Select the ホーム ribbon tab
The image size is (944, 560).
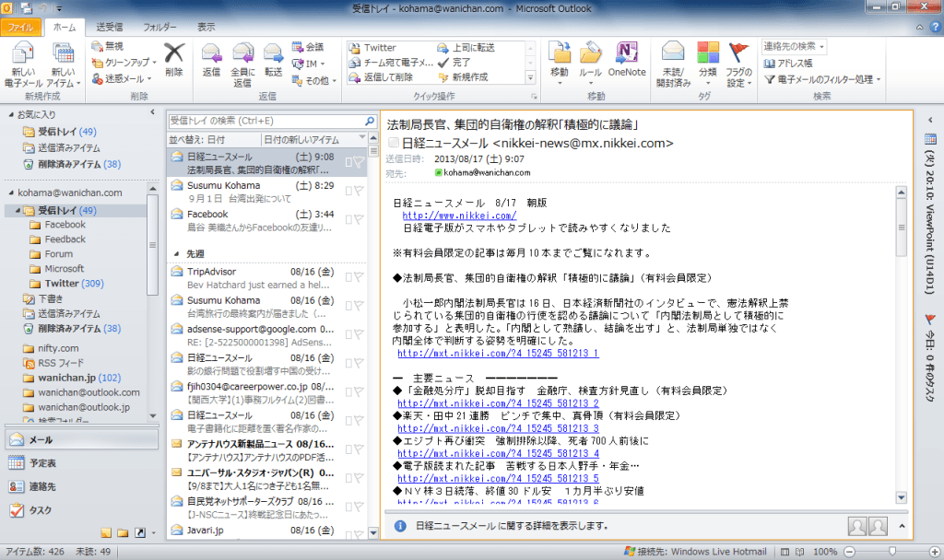pyautogui.click(x=65, y=27)
